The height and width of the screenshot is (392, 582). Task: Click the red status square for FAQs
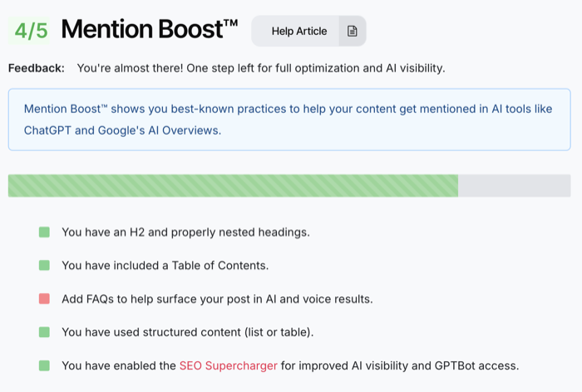coord(44,298)
